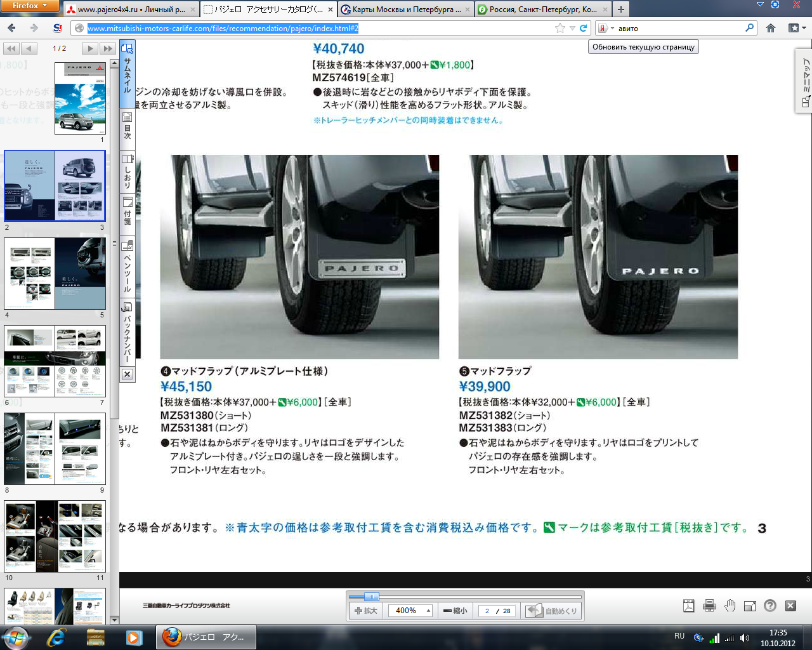Click the PDF download icon
Image resolution: width=812 pixels, height=650 pixels.
(x=689, y=606)
